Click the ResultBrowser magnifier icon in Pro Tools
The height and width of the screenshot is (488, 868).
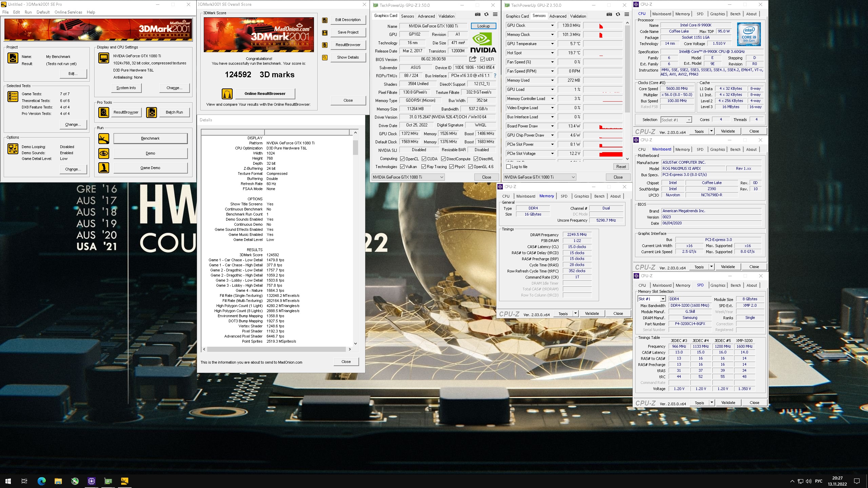pos(104,112)
